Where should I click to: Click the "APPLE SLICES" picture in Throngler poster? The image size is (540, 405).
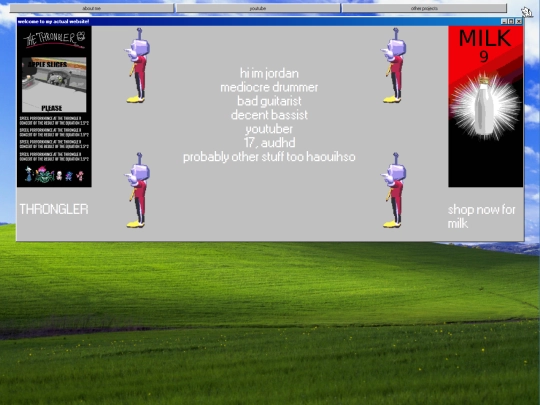coord(54,85)
